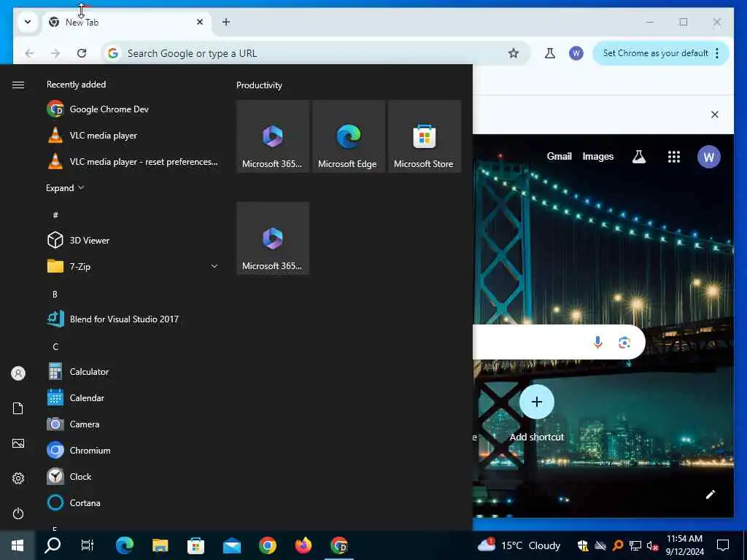Open Cortana from the app list
The height and width of the screenshot is (560, 747).
coord(133,502)
